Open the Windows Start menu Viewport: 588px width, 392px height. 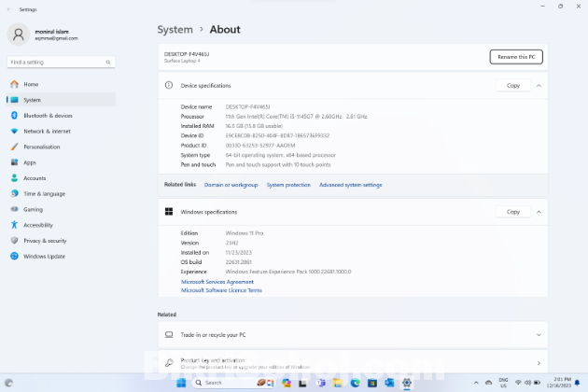pos(181,383)
